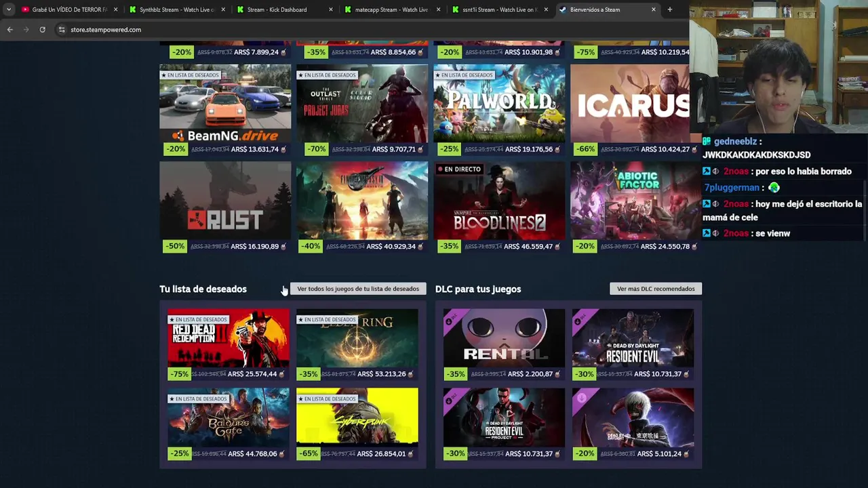
Task: Close the matecapp Stream tab
Action: tap(438, 9)
